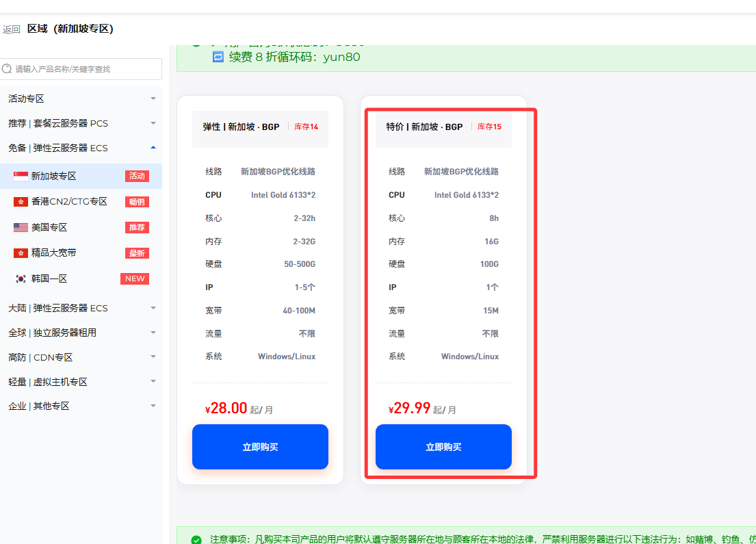Click the search magnifier icon
Image resolution: width=756 pixels, height=544 pixels.
[8, 69]
